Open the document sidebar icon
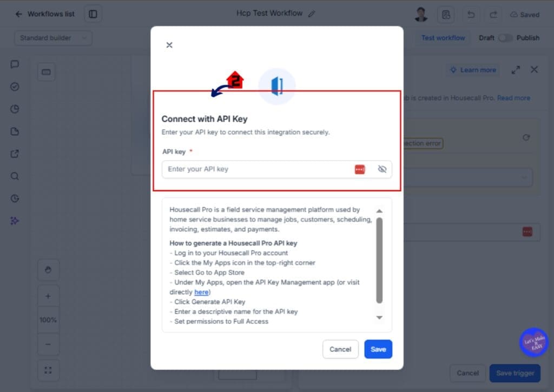Image resolution: width=554 pixels, height=392 pixels. 15,131
